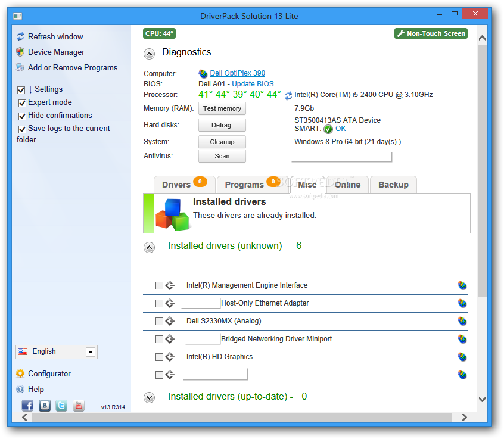Collapse the Diagnostics section
This screenshot has width=504, height=439.
149,54
